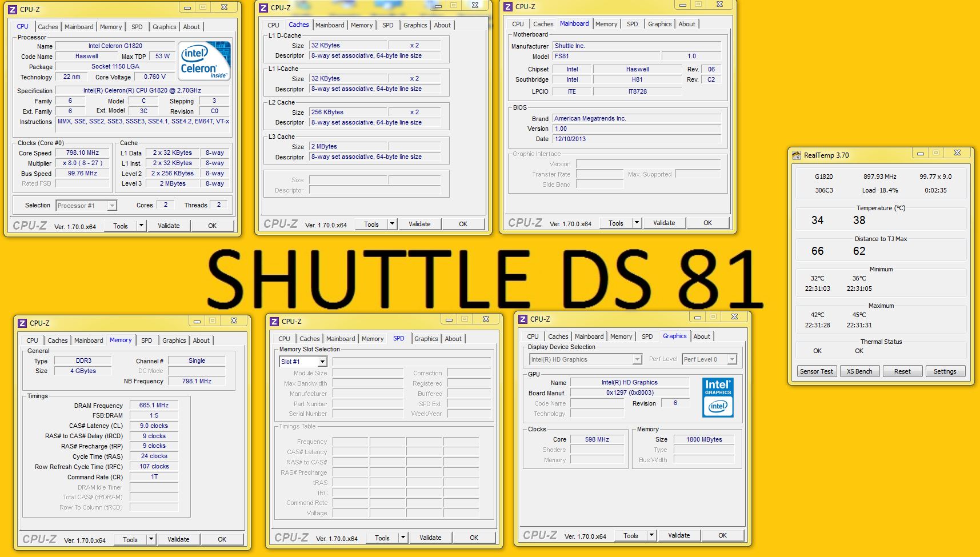
Task: Open the Processor #1 selection dropdown
Action: coord(111,205)
